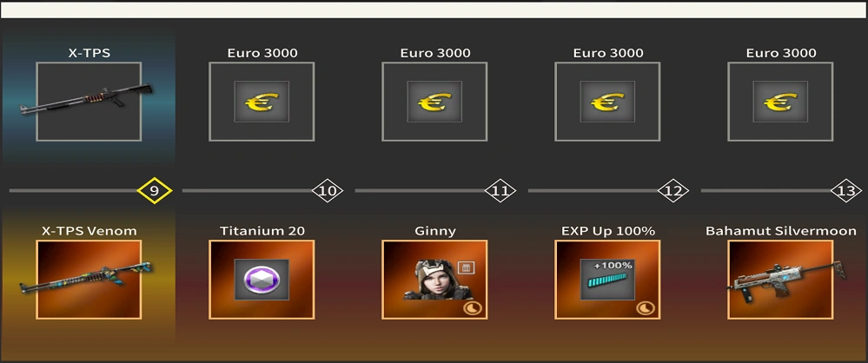The image size is (868, 363).
Task: Click the level 10 diamond marker
Action: 328,191
